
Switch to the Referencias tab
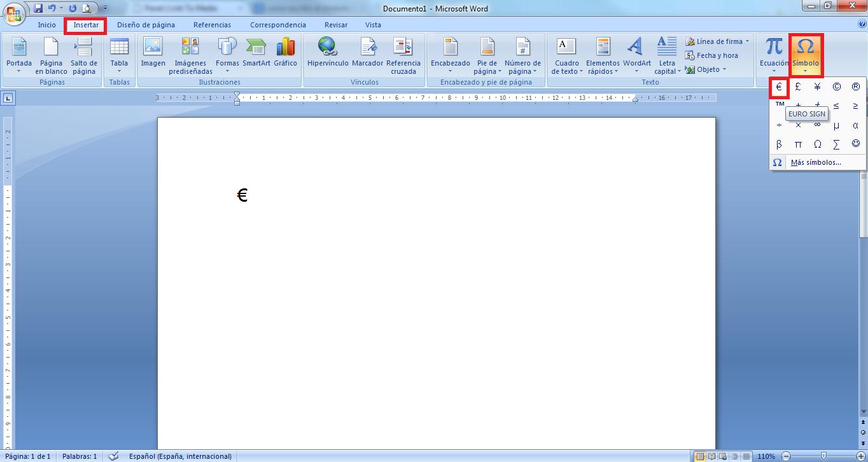click(212, 25)
